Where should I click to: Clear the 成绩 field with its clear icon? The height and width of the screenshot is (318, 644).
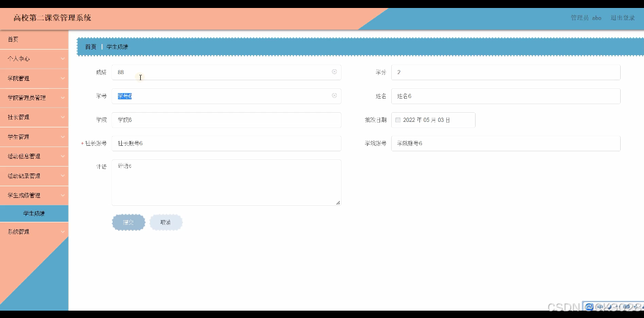click(334, 72)
